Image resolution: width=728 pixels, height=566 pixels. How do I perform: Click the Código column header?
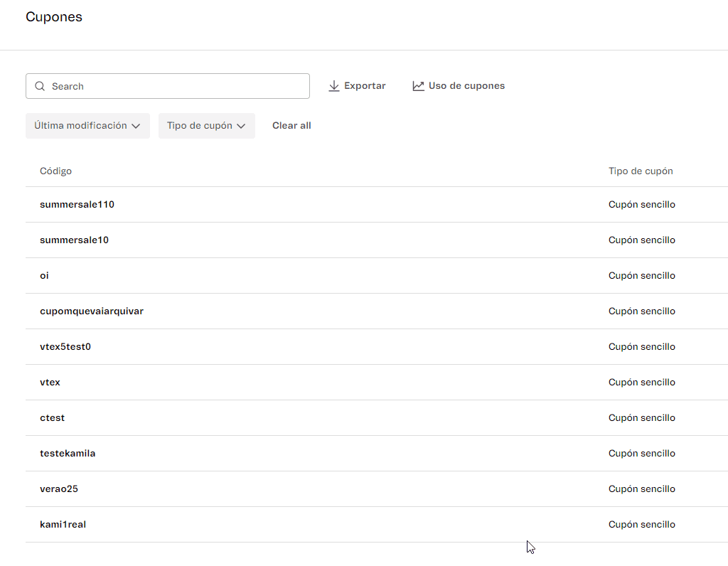55,171
